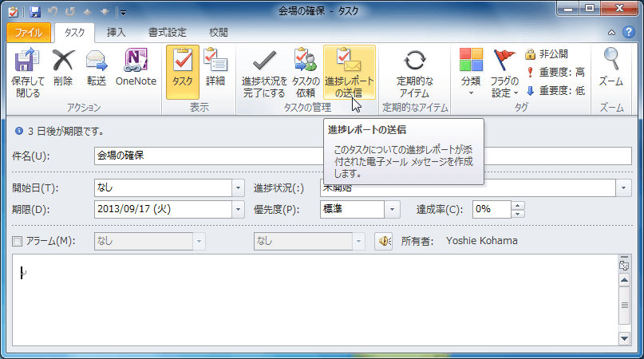Viewport: 644px width, 359px height.
Task: Click the Forward (転送) envelope icon
Action: (x=97, y=61)
